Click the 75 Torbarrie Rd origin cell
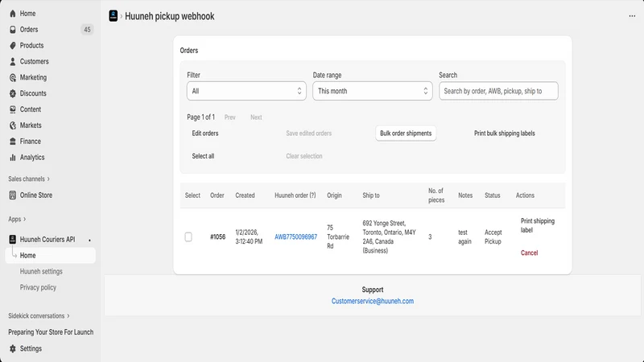Viewport: 644px width, 362px height. pyautogui.click(x=337, y=237)
